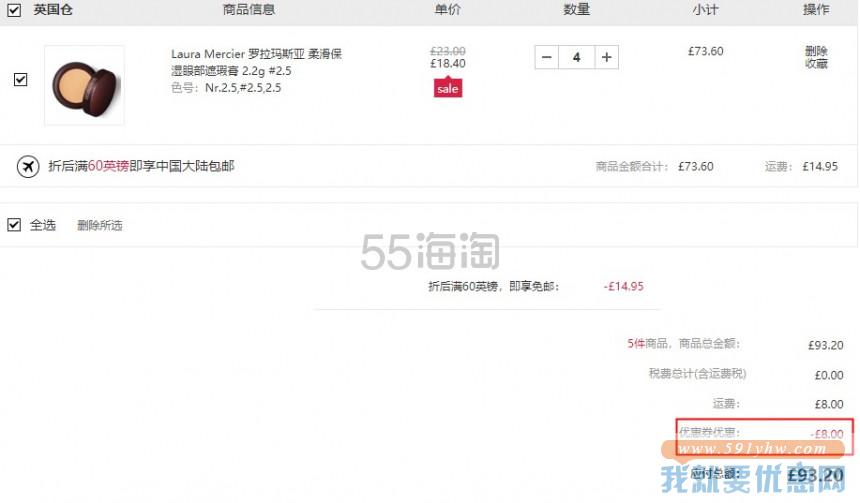Click the 折后满60英镑即享中国大陆包邮 promo text
The width and height of the screenshot is (860, 503).
(142, 166)
